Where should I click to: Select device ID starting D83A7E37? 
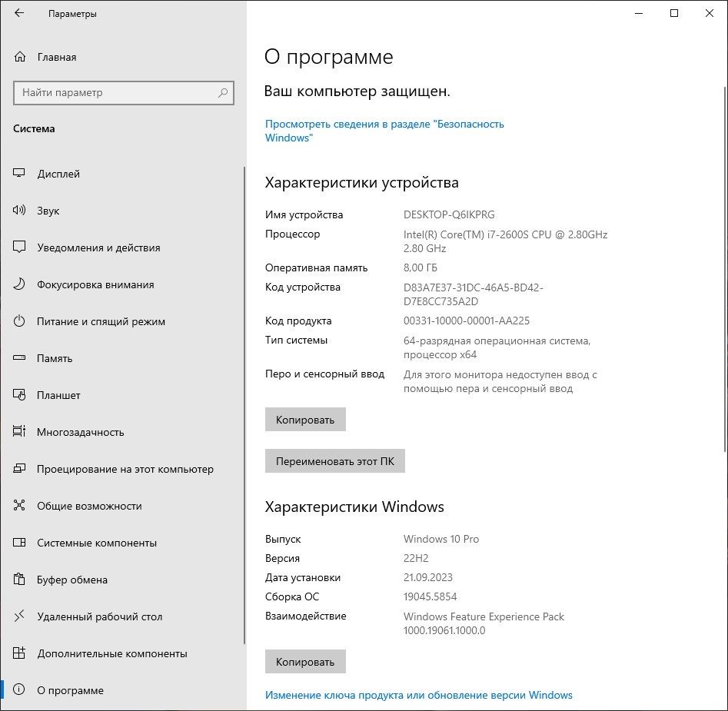click(x=473, y=294)
